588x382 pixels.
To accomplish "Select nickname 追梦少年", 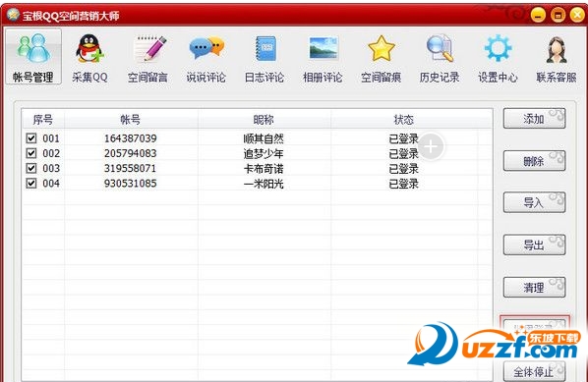I will [x=264, y=153].
